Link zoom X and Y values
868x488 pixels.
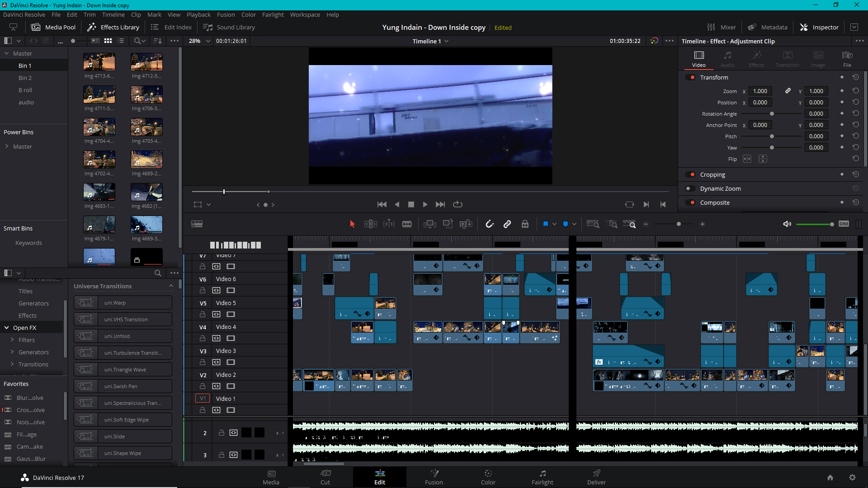click(x=788, y=91)
